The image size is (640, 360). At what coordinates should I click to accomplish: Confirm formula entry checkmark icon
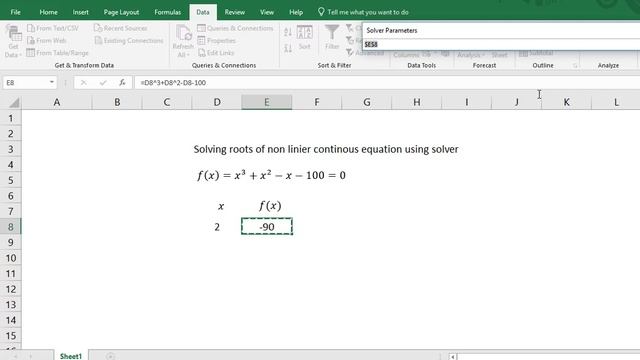coord(103,83)
